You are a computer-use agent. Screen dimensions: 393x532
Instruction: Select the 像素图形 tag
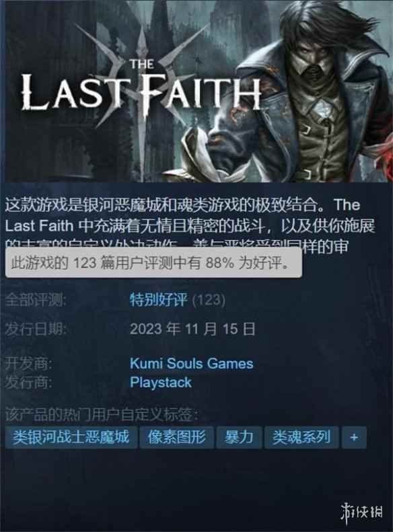(x=177, y=437)
